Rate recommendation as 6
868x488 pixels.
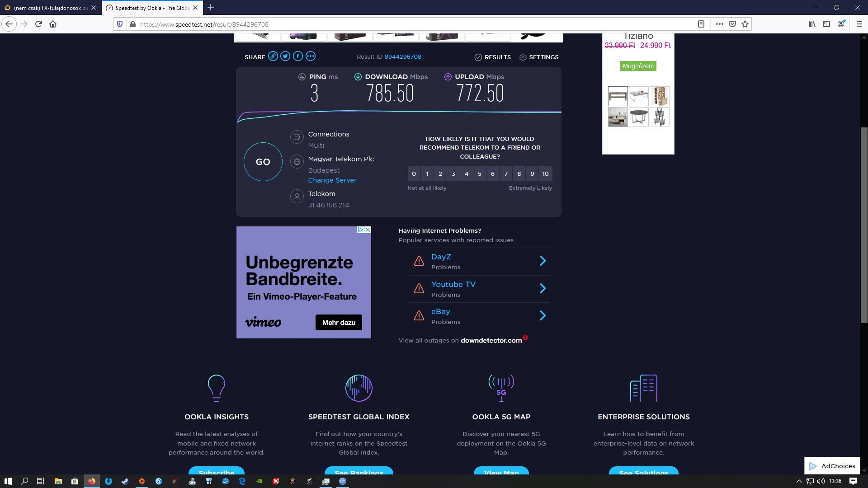pos(493,174)
